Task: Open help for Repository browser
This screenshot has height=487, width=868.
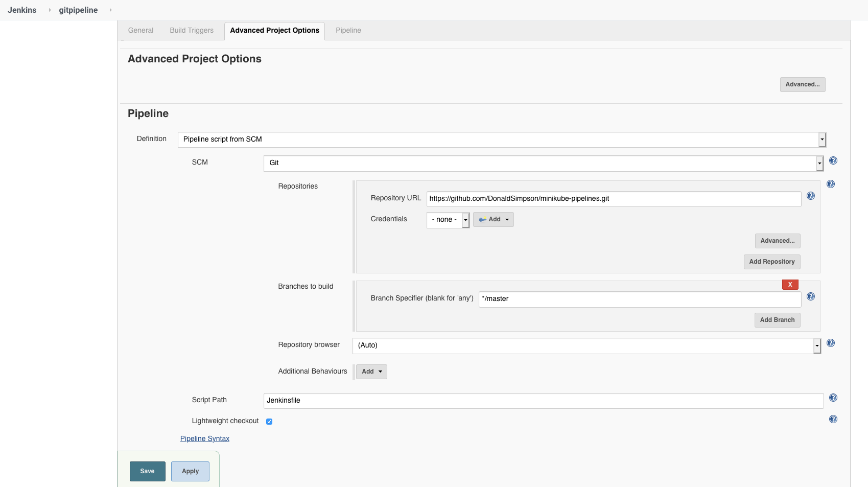Action: pos(830,343)
